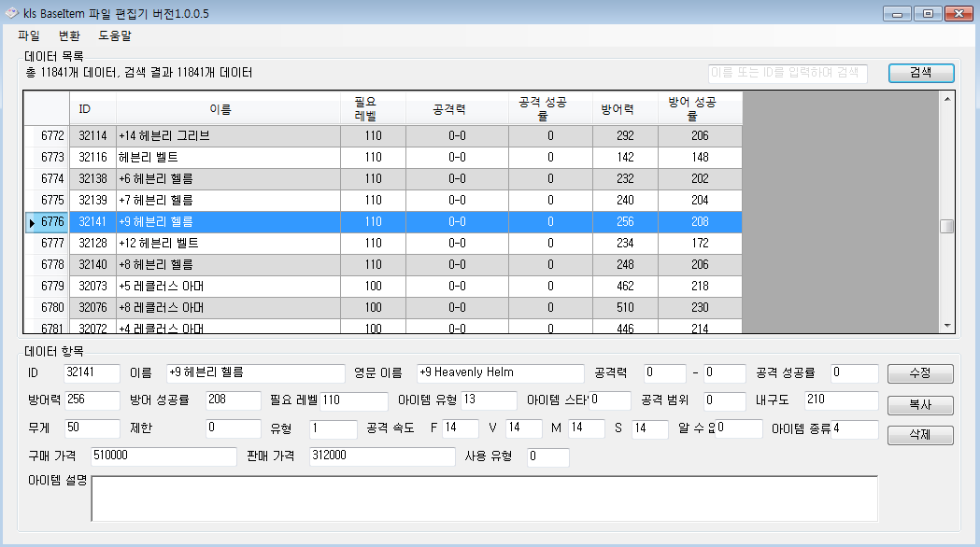Screen dimensions: 980x547
Task: Click the 수정 button
Action: [920, 373]
